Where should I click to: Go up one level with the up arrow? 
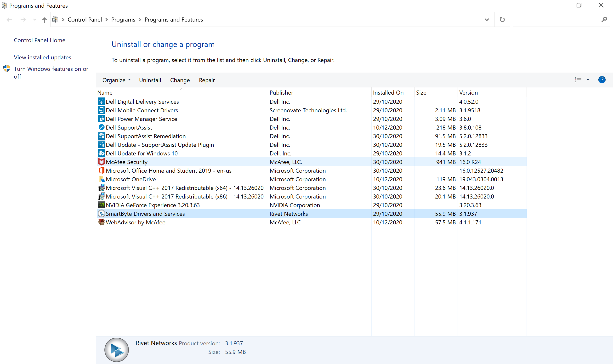tap(44, 20)
